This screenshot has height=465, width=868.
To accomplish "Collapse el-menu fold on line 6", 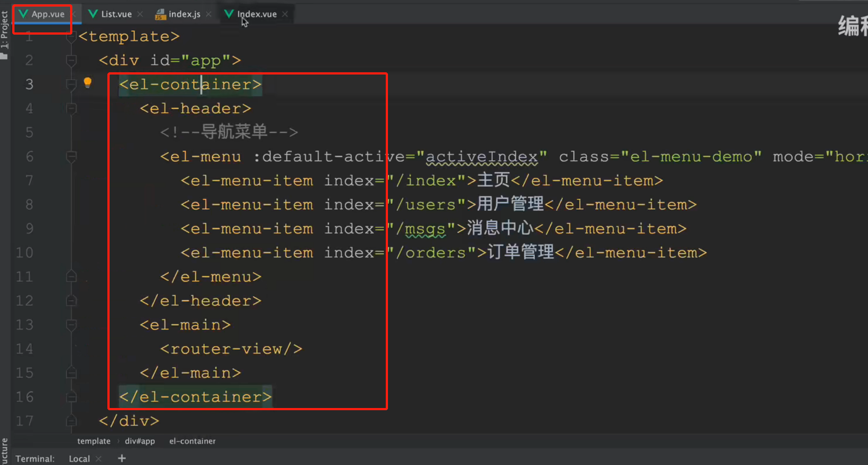I will [71, 156].
